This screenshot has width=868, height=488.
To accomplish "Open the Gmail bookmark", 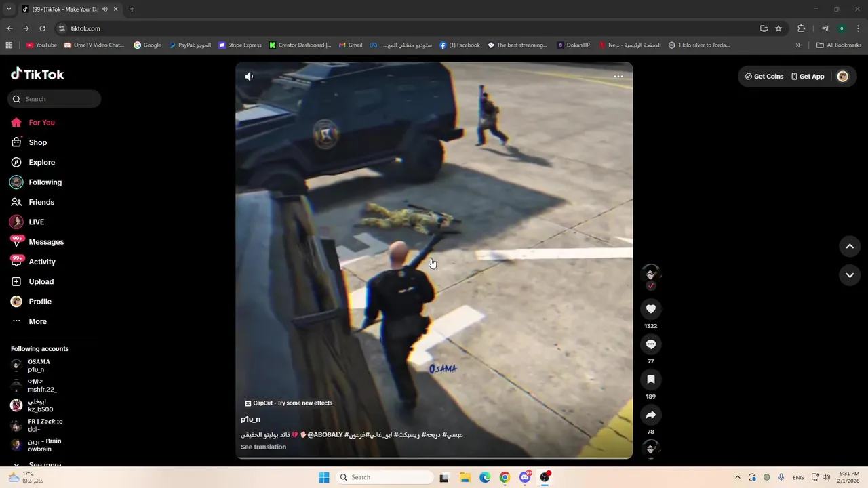I will 351,45.
